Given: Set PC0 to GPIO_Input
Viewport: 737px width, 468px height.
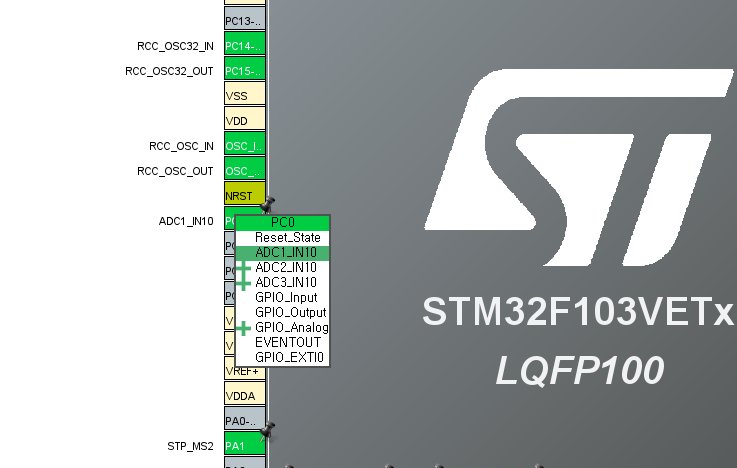Looking at the screenshot, I should [x=285, y=298].
